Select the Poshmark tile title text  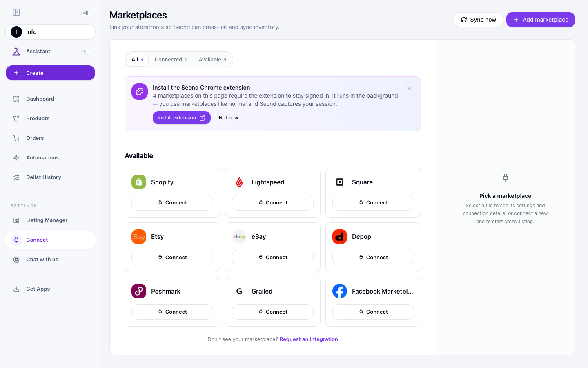click(x=165, y=292)
